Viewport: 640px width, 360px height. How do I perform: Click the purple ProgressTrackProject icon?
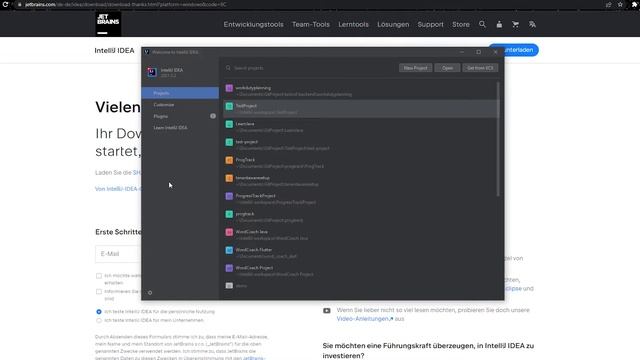tap(229, 196)
